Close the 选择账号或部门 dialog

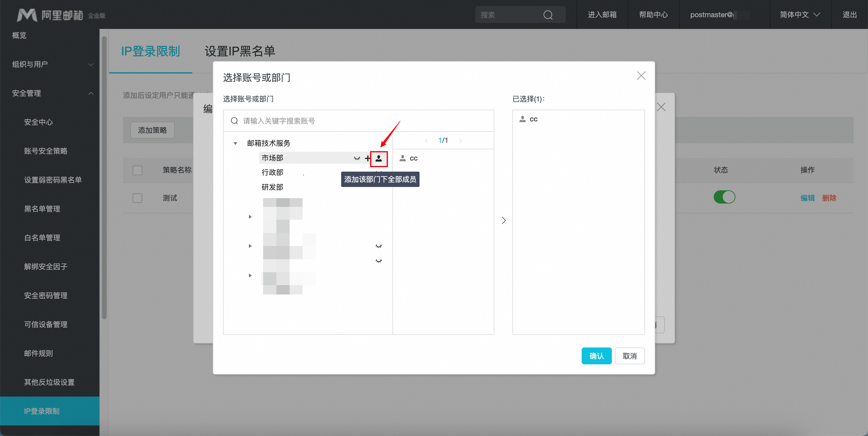[641, 76]
